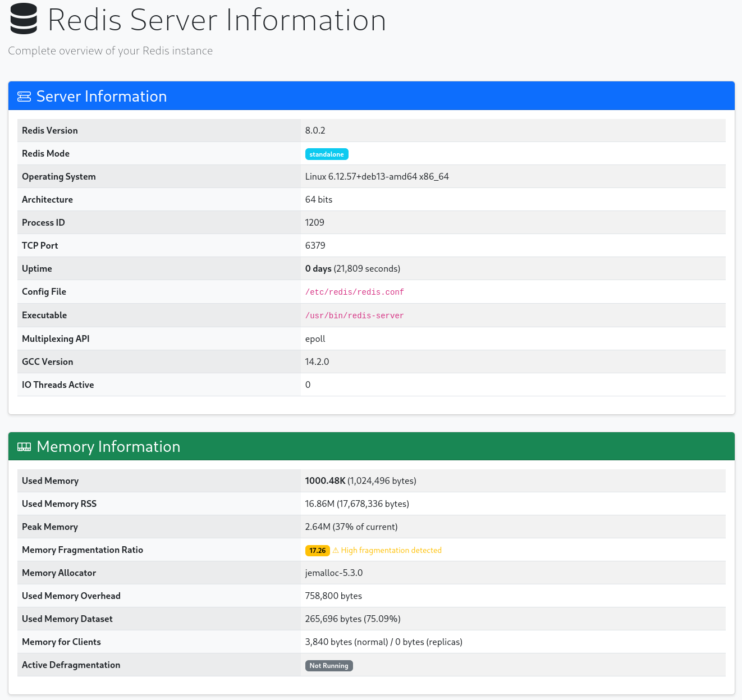Image resolution: width=742 pixels, height=700 pixels.
Task: Toggle the Active Defragmentation status
Action: 329,665
